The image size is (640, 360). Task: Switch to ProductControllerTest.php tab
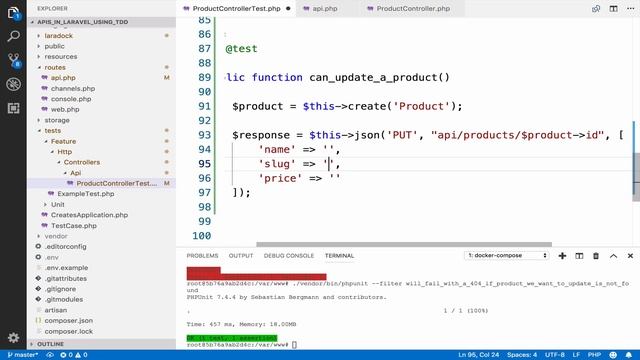(236, 9)
